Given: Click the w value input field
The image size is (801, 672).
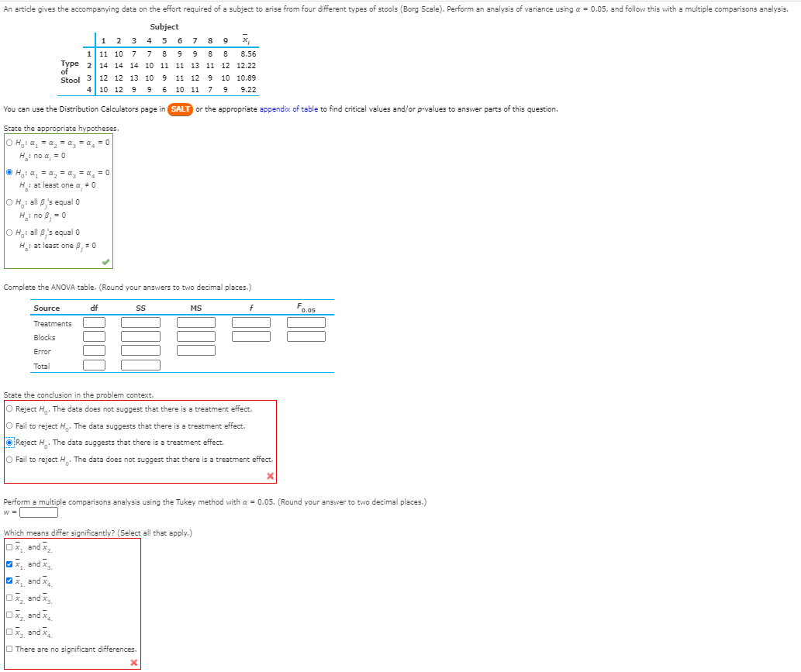Looking at the screenshot, I should (x=39, y=512).
